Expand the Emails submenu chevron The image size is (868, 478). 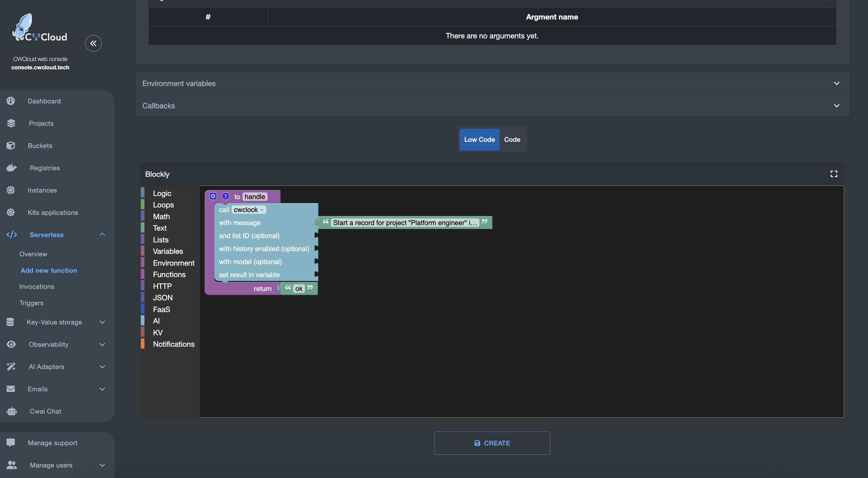(x=102, y=389)
